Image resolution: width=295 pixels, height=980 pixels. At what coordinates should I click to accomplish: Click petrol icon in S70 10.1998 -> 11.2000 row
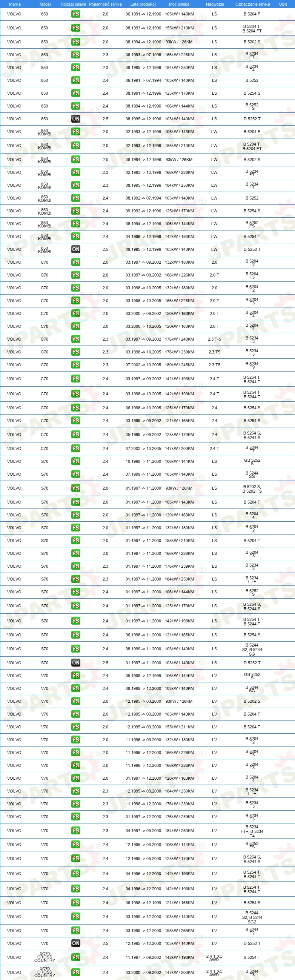76,461
